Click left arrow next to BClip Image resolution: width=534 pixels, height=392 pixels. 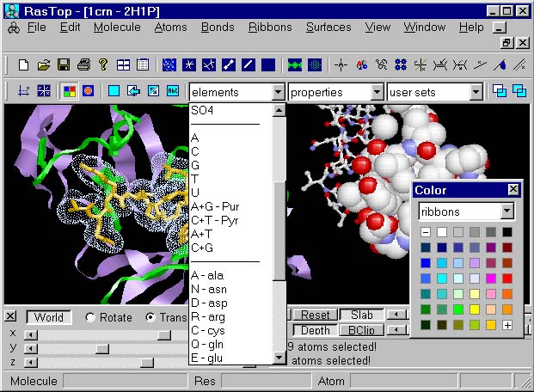(x=396, y=329)
